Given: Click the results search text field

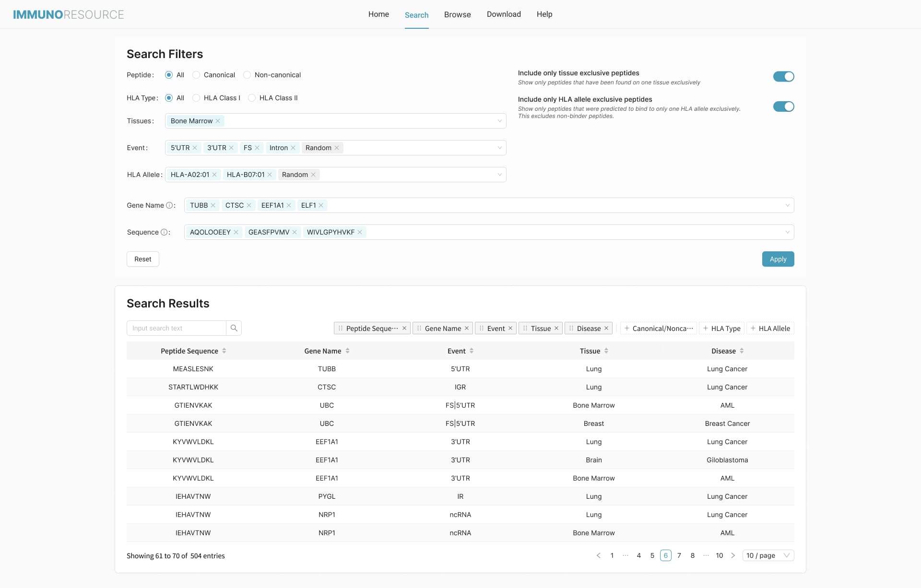Looking at the screenshot, I should pyautogui.click(x=177, y=328).
